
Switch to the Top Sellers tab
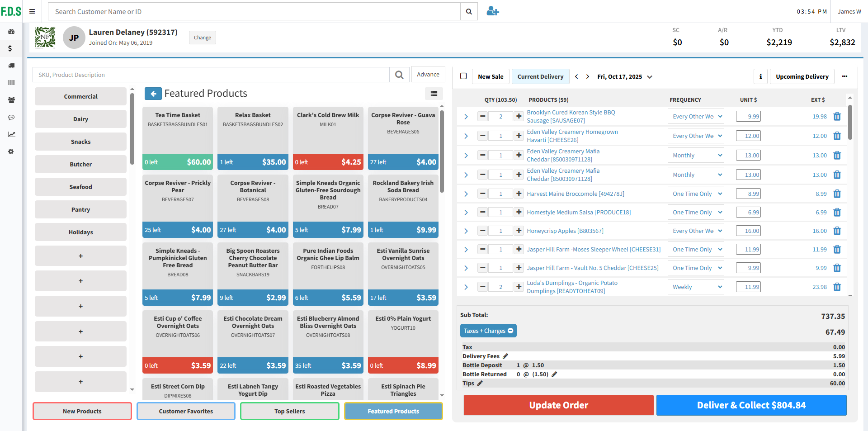tap(289, 411)
